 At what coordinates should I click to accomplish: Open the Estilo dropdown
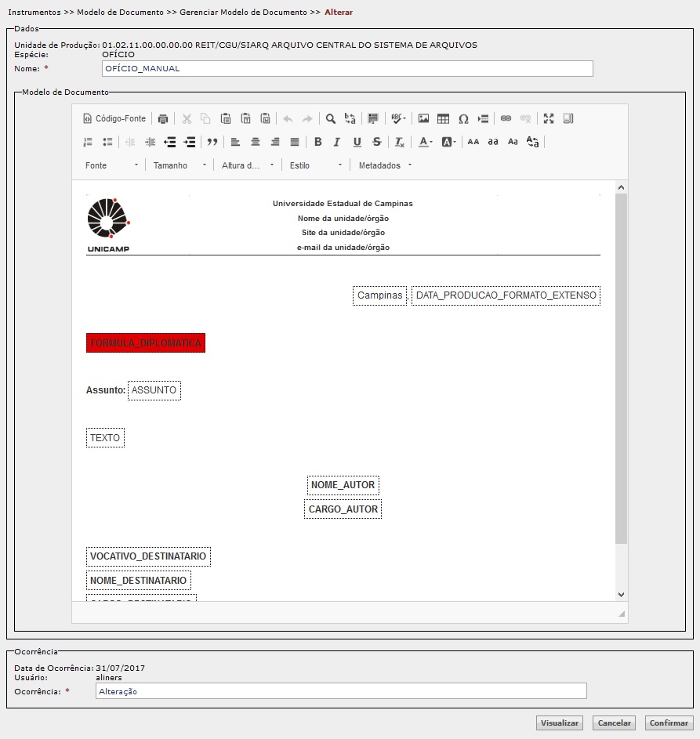(316, 165)
